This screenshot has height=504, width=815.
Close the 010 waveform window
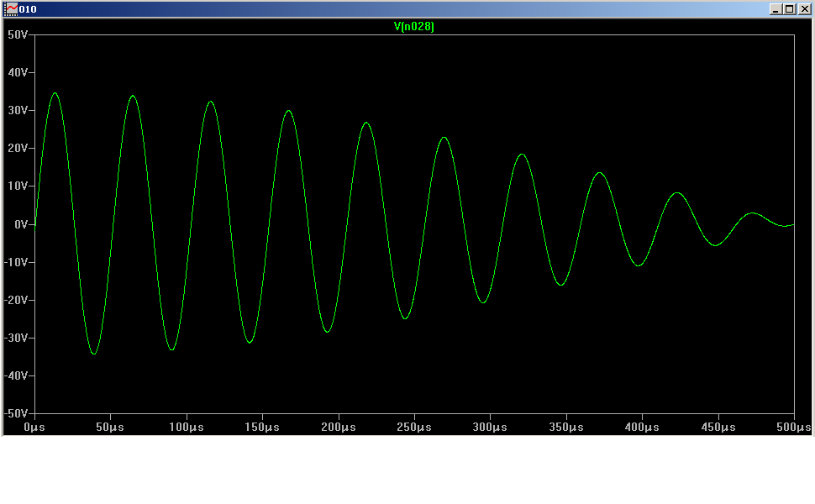[804, 8]
